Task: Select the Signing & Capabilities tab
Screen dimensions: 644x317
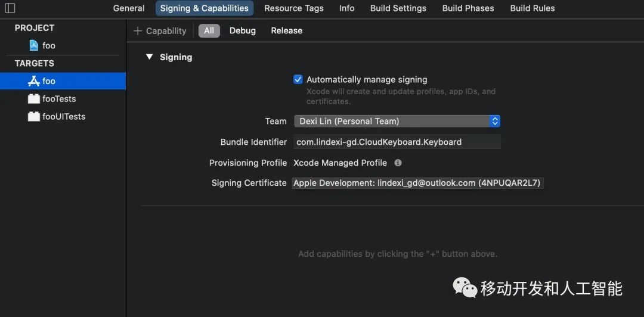Action: 205,8
